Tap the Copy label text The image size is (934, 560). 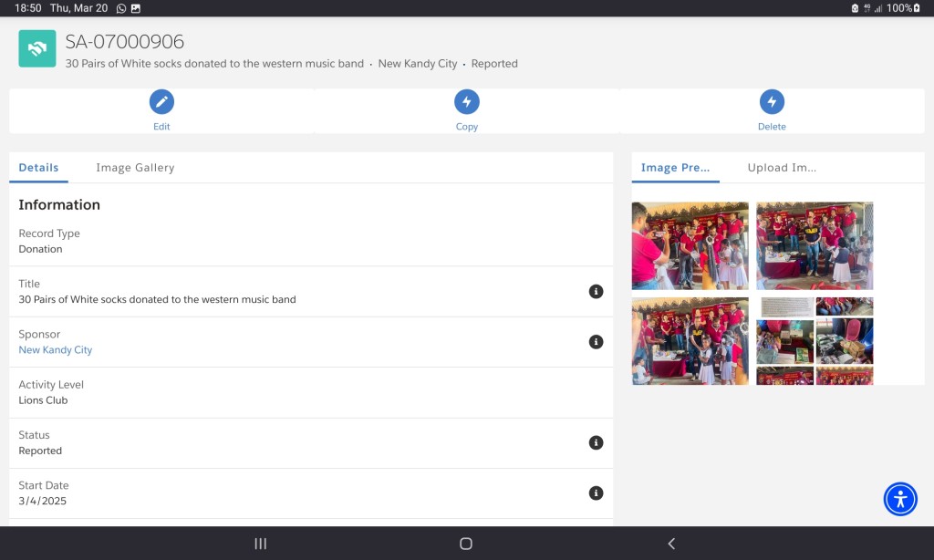tap(466, 126)
